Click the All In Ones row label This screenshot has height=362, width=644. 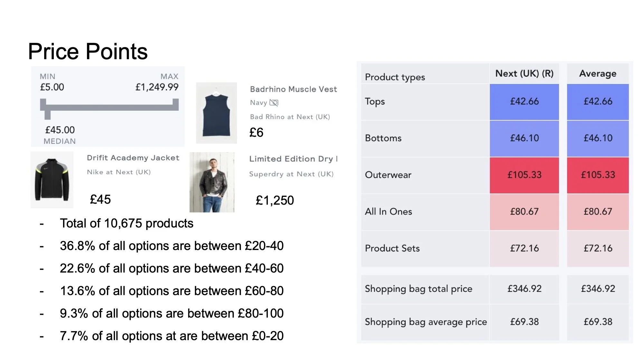click(x=388, y=212)
